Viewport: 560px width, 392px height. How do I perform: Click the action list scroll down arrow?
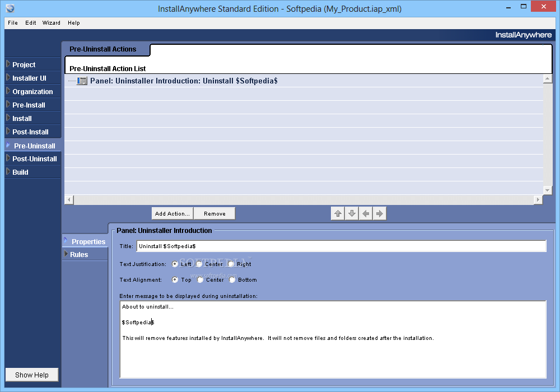pos(548,190)
